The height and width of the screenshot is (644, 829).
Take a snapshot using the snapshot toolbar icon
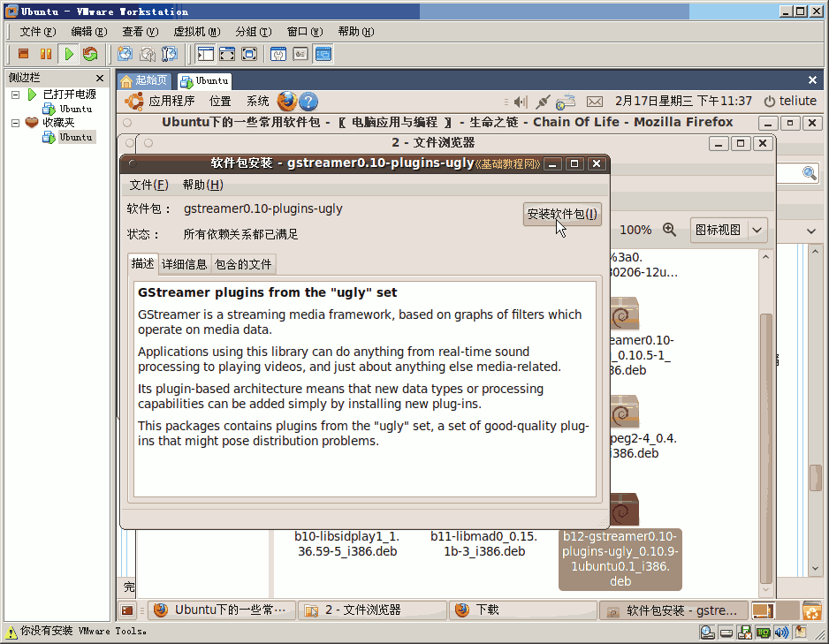click(125, 54)
